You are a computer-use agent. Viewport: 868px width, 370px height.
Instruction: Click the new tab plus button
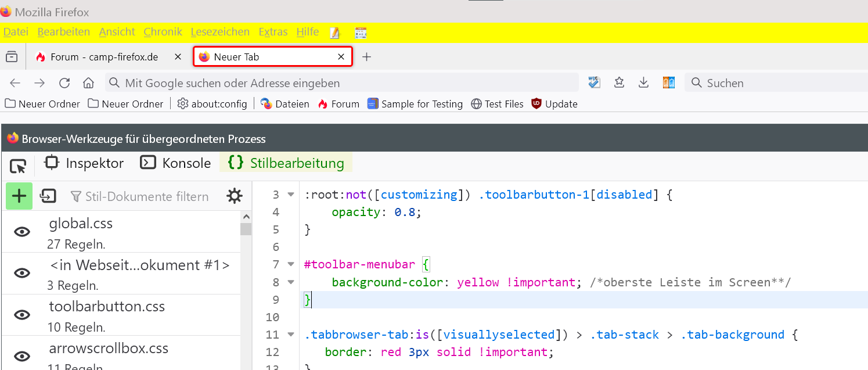pos(366,57)
